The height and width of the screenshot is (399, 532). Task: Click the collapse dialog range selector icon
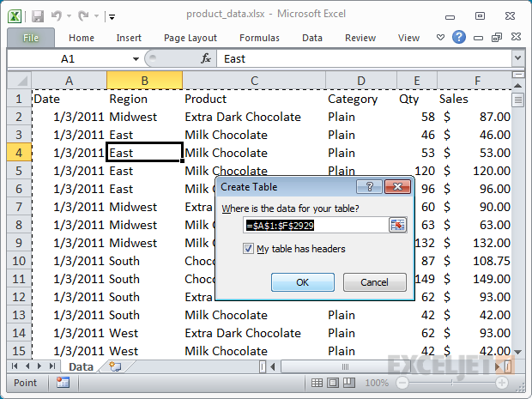[x=397, y=225]
